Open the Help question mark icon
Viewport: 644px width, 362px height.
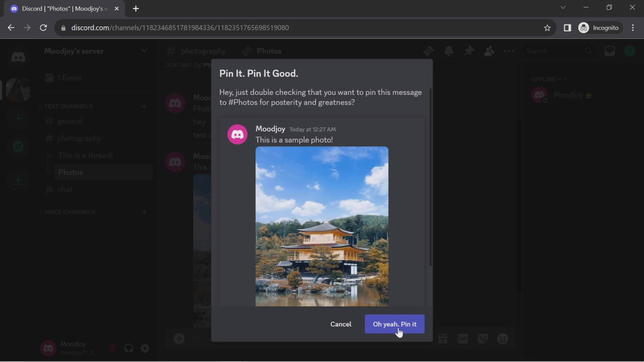pos(630,51)
